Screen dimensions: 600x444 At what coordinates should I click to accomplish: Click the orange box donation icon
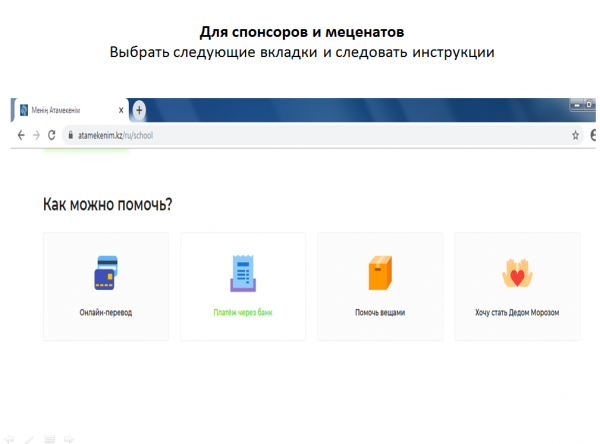tap(379, 272)
